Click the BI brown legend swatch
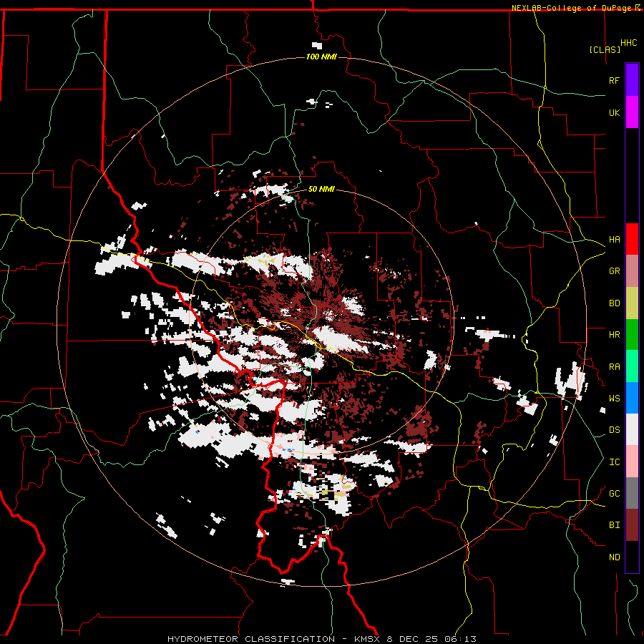The image size is (644, 644). [x=632, y=525]
